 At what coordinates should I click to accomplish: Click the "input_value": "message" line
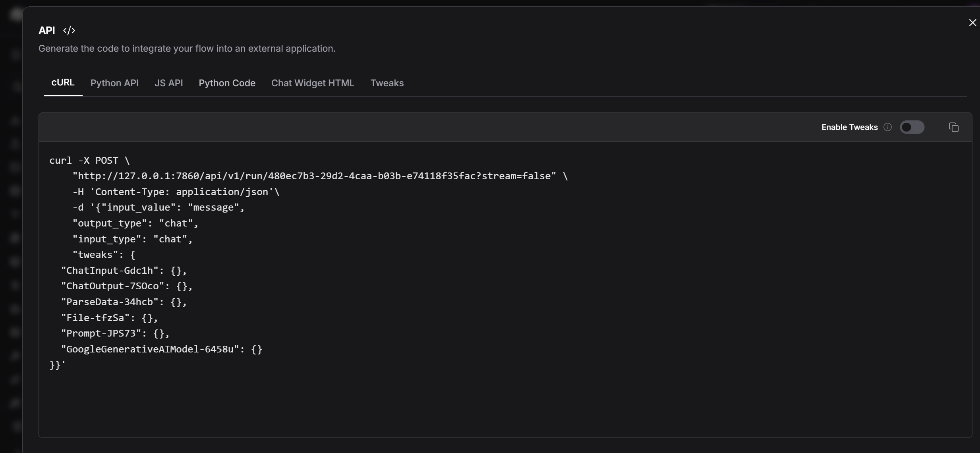point(159,207)
